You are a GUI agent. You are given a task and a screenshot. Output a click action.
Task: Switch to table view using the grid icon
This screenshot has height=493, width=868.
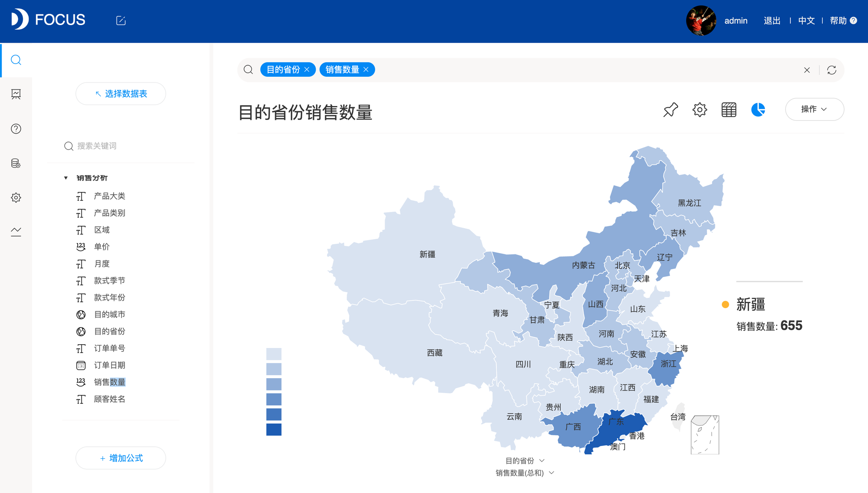[729, 109]
